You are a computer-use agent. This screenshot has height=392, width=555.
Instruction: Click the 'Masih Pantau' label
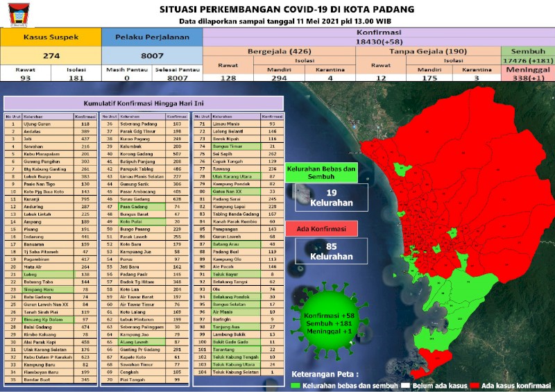point(127,70)
